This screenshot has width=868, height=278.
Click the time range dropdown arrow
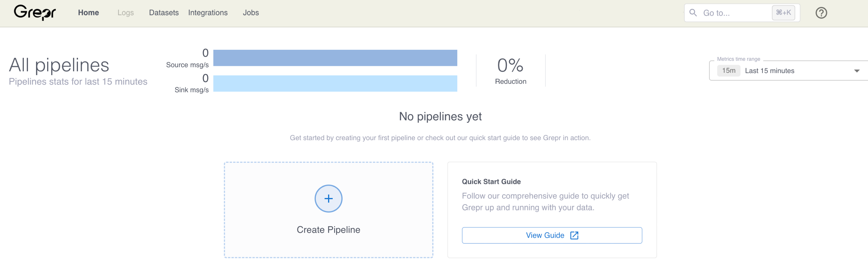pyautogui.click(x=856, y=71)
